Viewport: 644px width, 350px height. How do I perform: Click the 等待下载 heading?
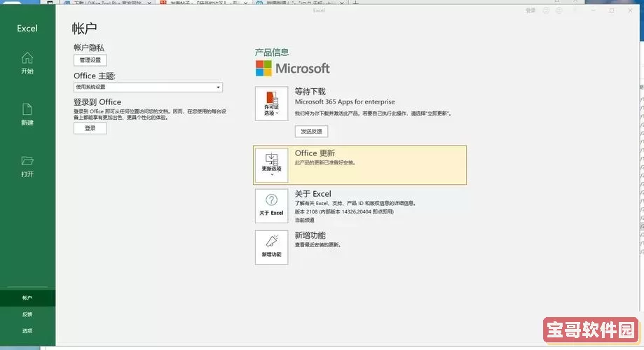pos(310,92)
